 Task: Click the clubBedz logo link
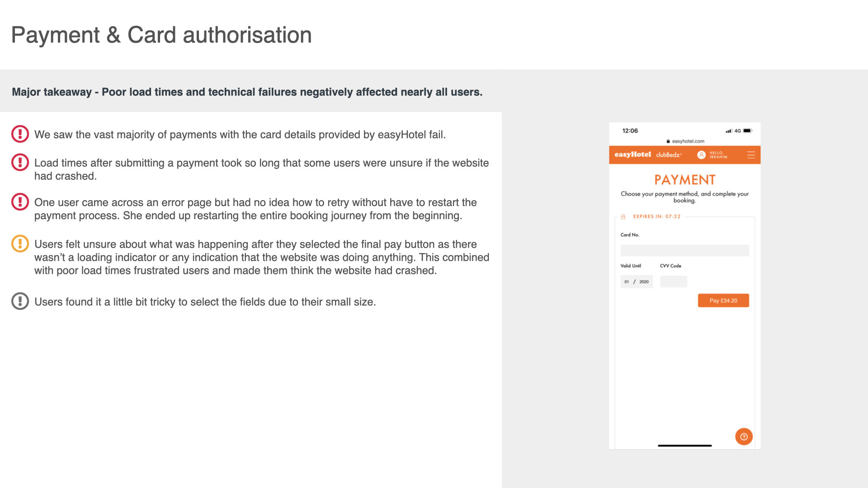(669, 155)
